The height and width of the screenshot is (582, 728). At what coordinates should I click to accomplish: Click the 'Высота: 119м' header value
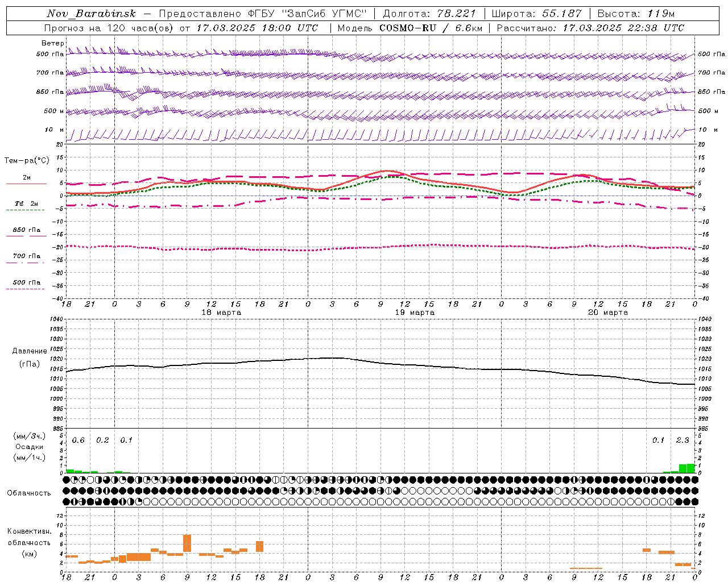click(x=636, y=14)
